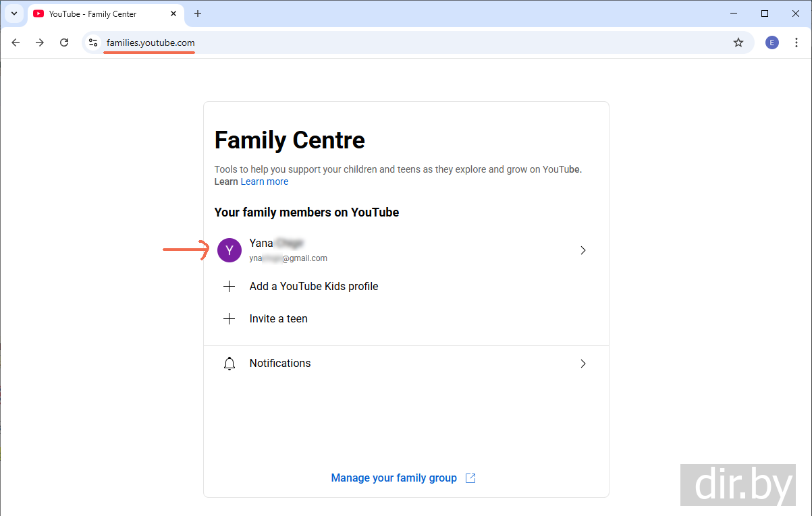Open Notifications settings chevron
The height and width of the screenshot is (516, 812).
coord(583,364)
